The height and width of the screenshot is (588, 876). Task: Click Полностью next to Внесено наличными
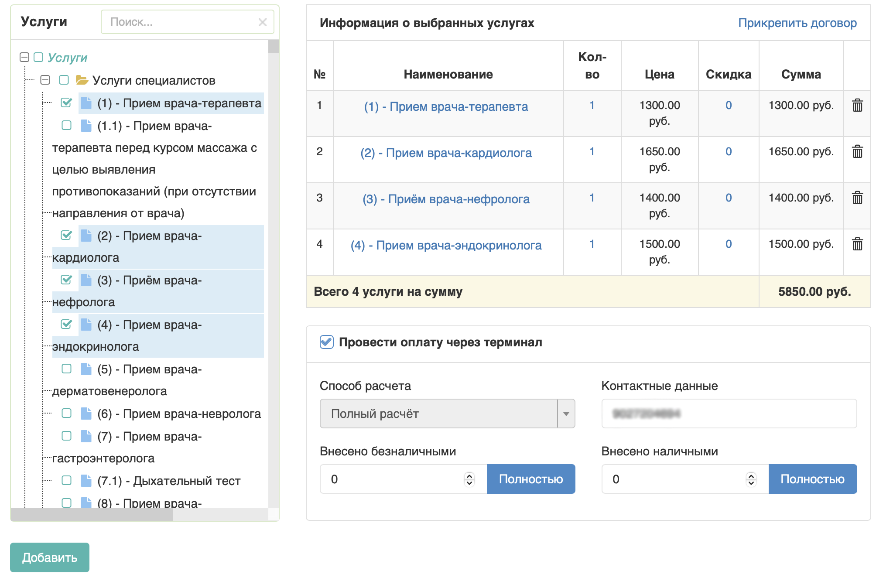812,479
